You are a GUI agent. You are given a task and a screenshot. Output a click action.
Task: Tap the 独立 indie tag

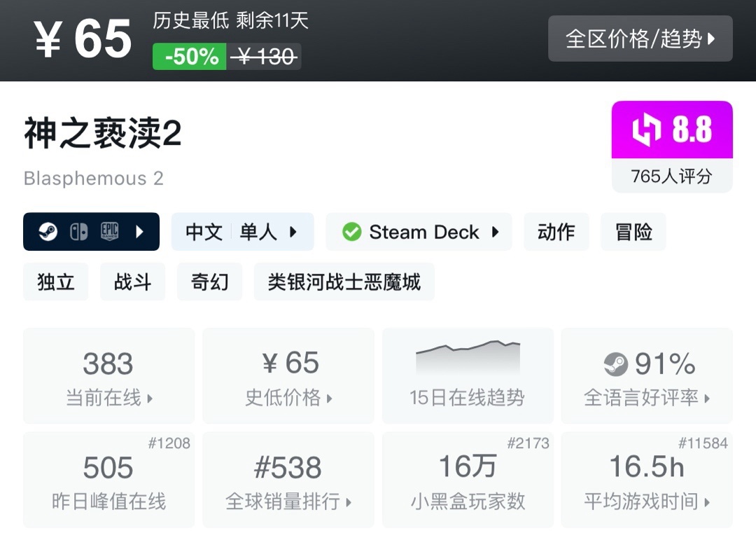pyautogui.click(x=55, y=282)
